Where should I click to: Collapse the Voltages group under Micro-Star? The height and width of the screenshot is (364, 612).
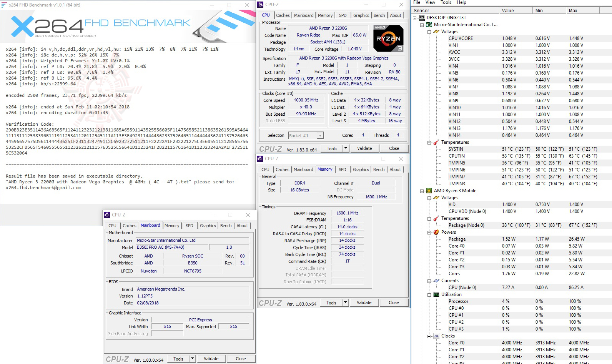(x=429, y=32)
